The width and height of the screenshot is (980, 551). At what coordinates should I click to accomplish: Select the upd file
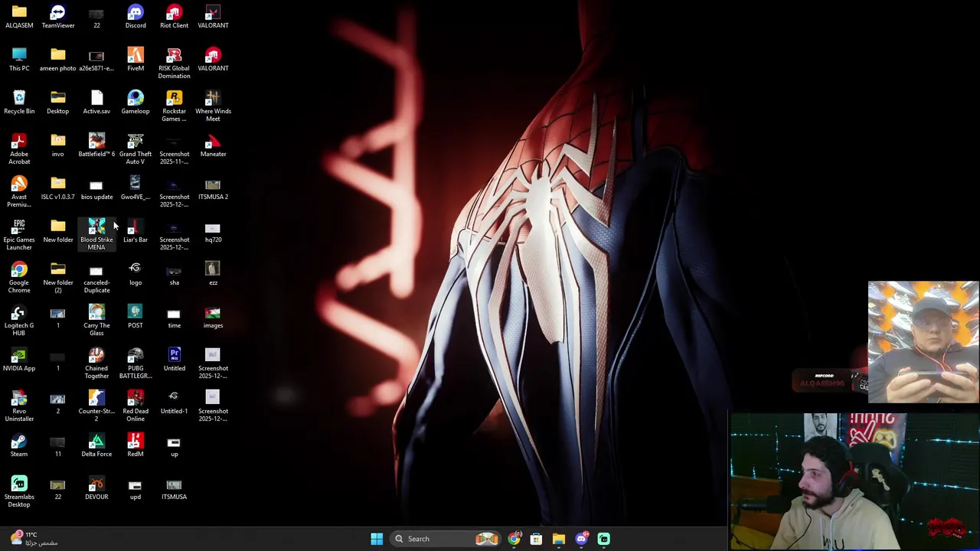(136, 487)
